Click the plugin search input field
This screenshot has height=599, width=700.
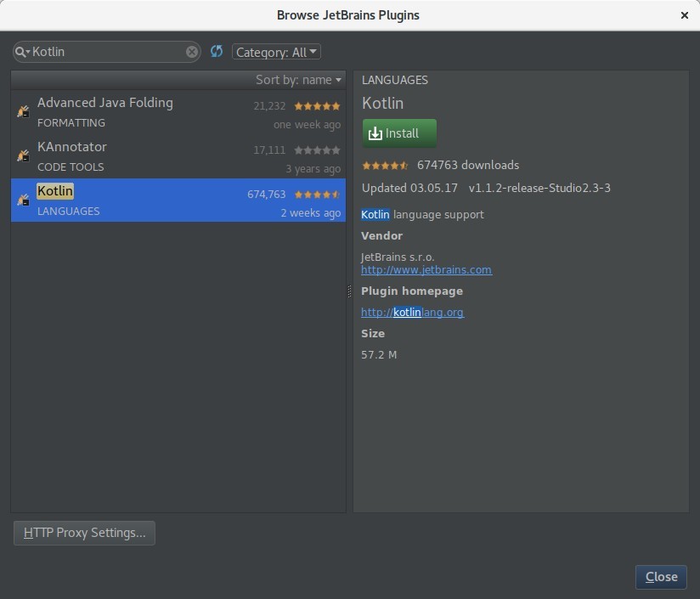tap(106, 52)
